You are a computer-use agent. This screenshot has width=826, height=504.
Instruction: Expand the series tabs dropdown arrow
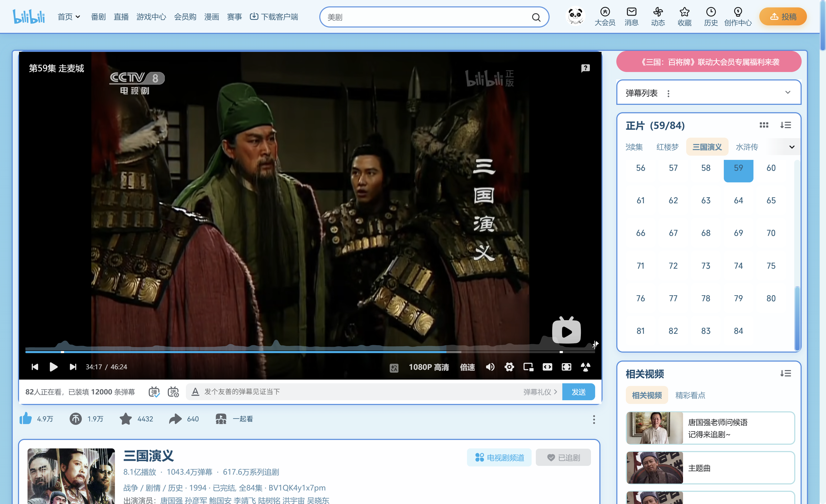pyautogui.click(x=792, y=147)
